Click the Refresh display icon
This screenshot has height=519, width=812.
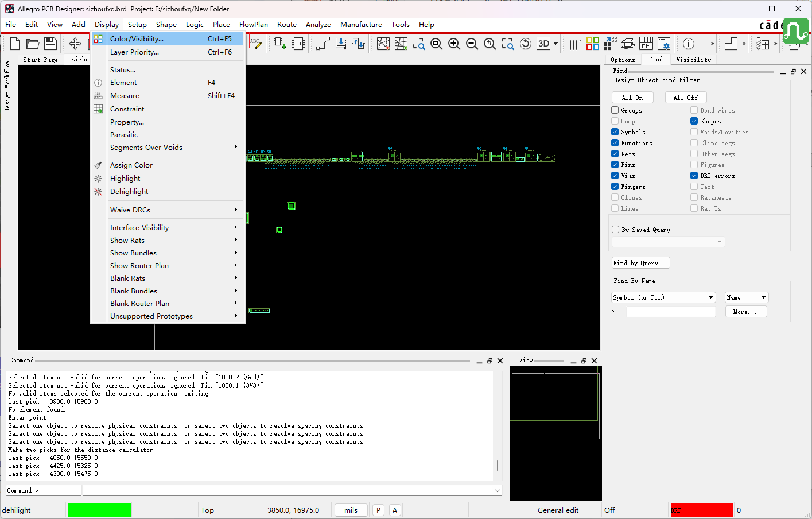coord(526,44)
